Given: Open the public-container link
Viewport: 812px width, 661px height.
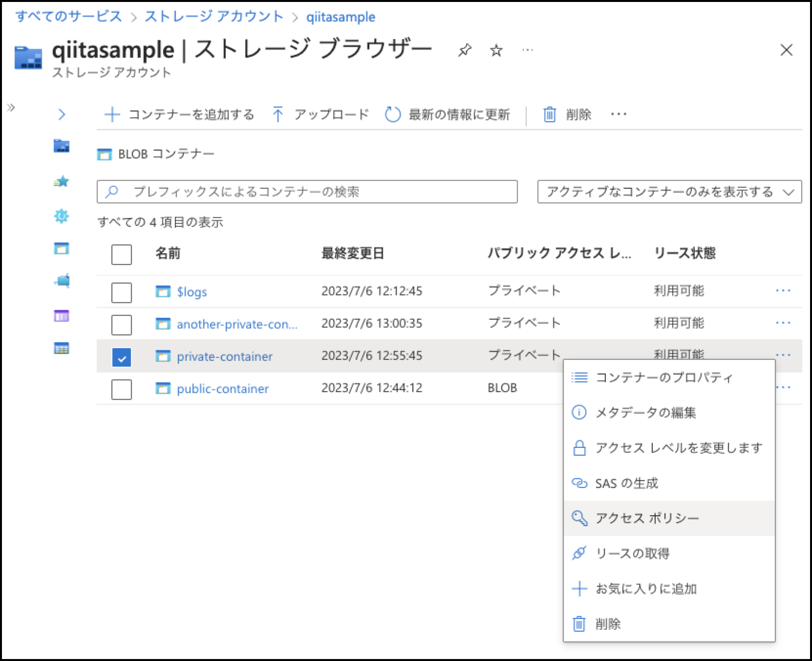Looking at the screenshot, I should [x=223, y=389].
